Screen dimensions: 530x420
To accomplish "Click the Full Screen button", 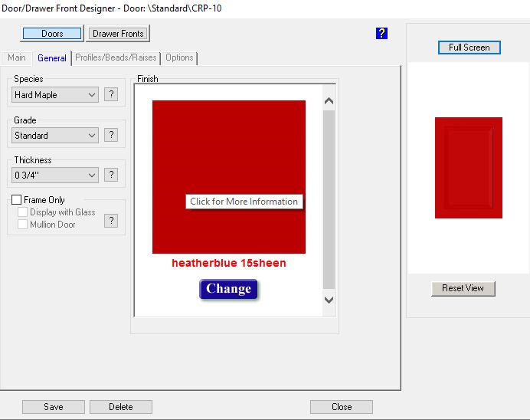I will click(469, 48).
